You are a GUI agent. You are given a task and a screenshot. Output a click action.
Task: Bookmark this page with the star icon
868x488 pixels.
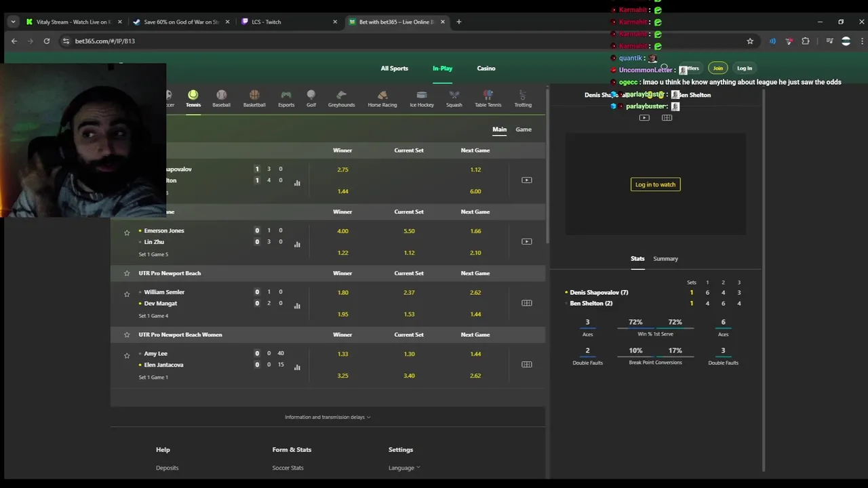[x=750, y=41]
